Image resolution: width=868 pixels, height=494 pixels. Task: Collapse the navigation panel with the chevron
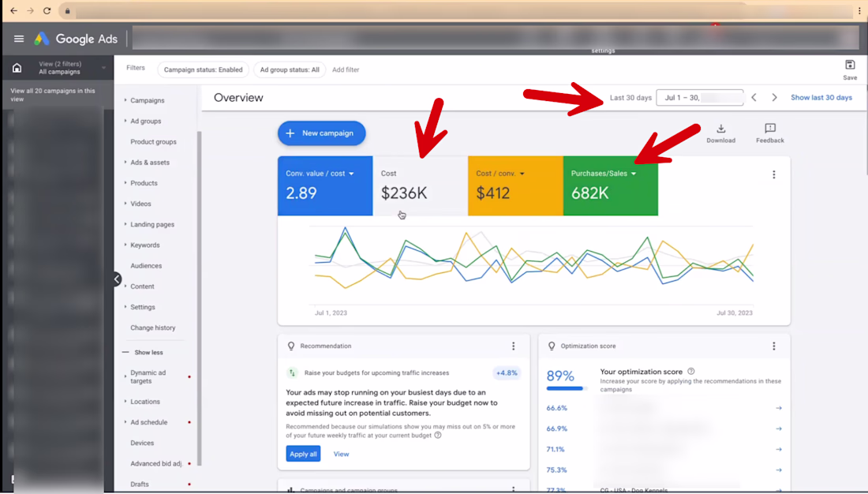117,279
